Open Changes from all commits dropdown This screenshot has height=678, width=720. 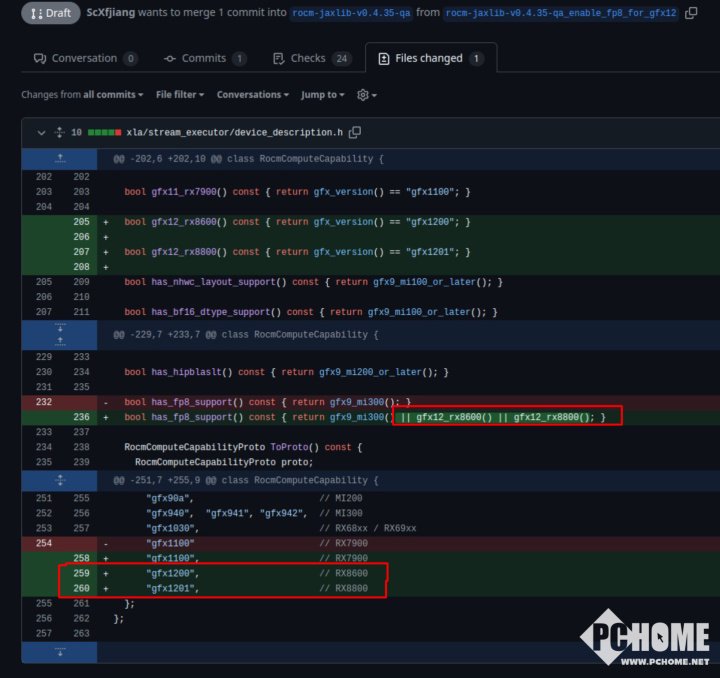coord(82,95)
